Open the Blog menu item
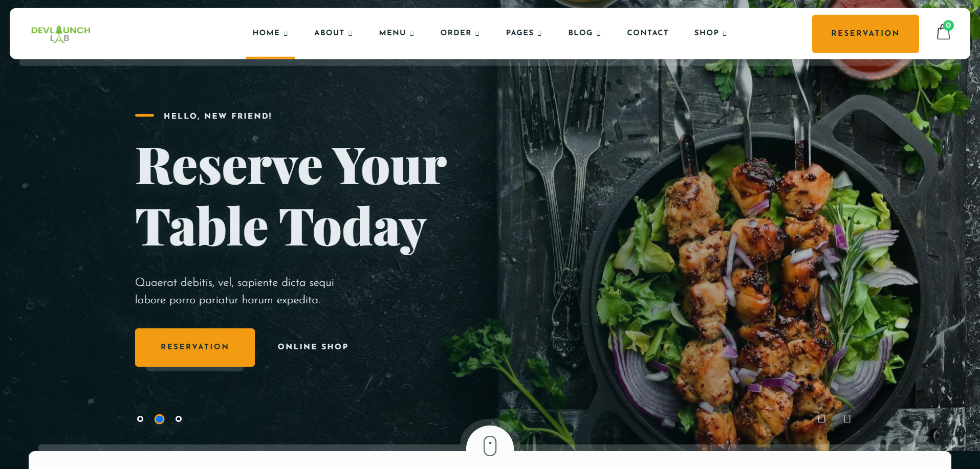Viewport: 980px width, 469px height. (x=584, y=33)
